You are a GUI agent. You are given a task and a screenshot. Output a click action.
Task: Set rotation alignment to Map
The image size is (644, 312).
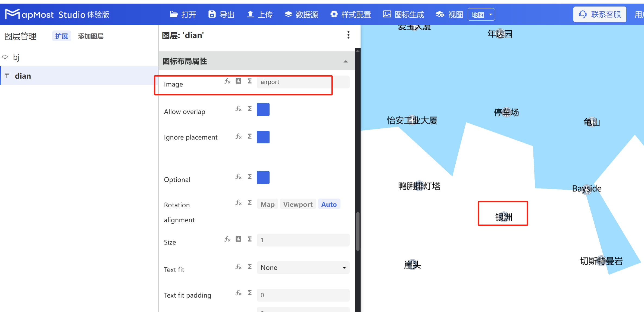pos(267,204)
